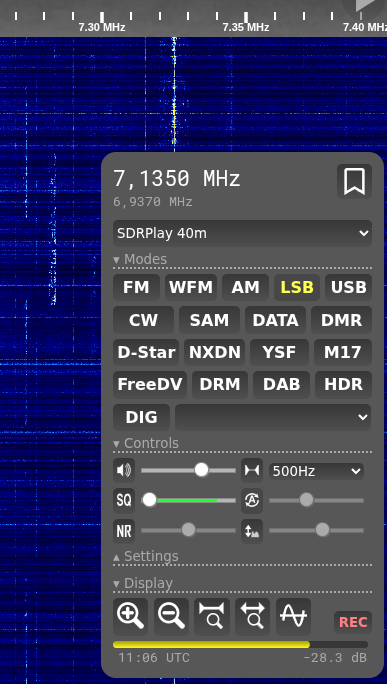Choose CW mode
The image size is (387, 684).
(x=143, y=320)
